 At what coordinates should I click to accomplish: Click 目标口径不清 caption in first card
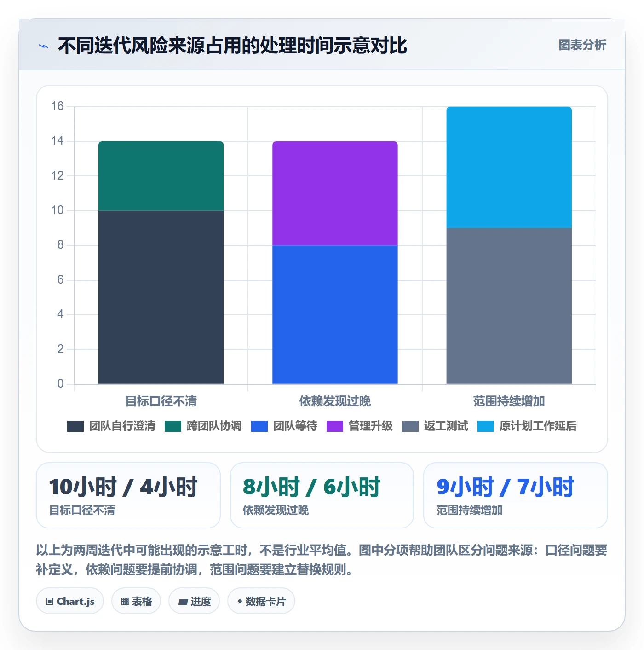pyautogui.click(x=82, y=510)
